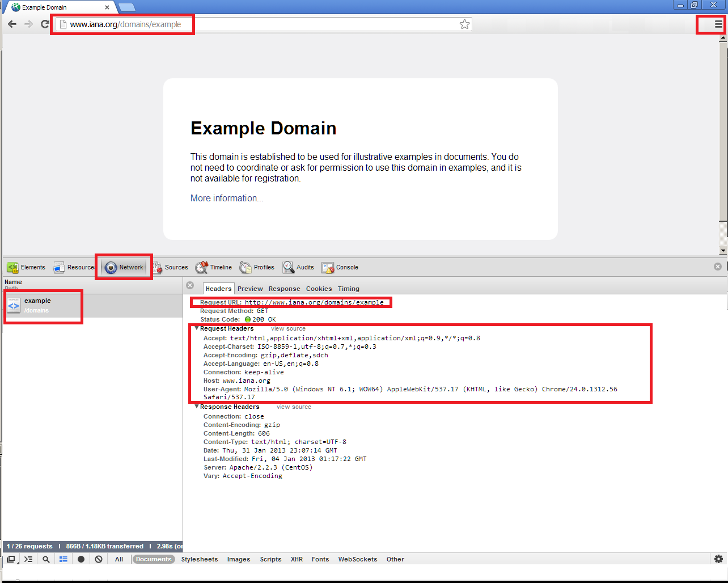The height and width of the screenshot is (583, 728).
Task: Bookmark the page with the star icon
Action: pyautogui.click(x=464, y=24)
